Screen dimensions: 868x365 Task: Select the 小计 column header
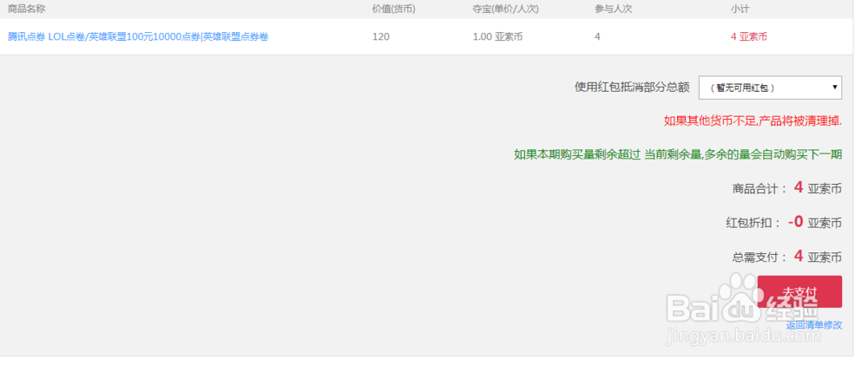pos(740,9)
